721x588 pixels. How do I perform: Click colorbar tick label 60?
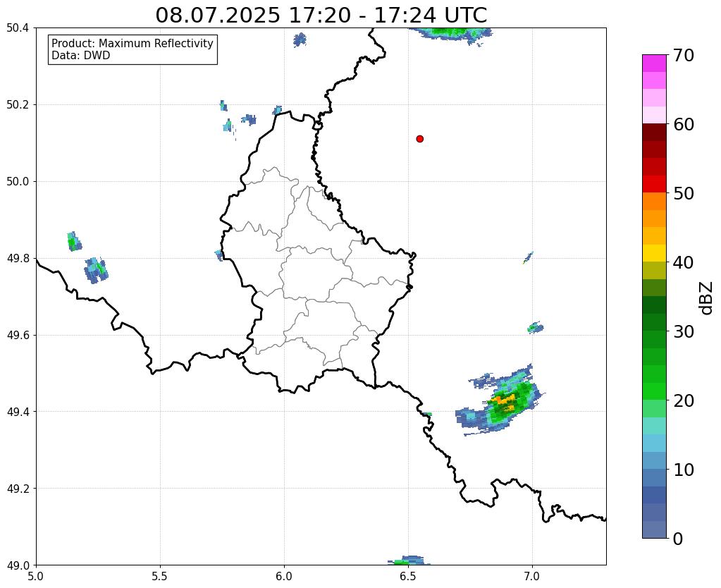click(x=684, y=124)
